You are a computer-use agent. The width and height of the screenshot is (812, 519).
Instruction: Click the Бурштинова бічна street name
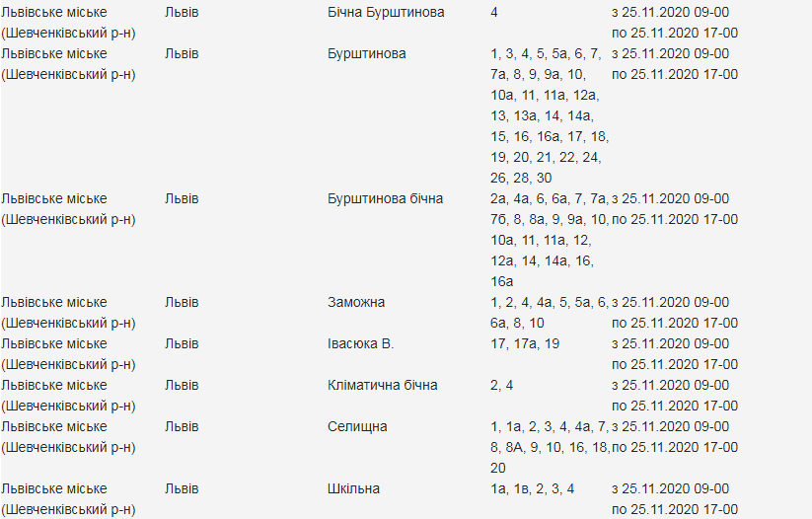tap(386, 198)
